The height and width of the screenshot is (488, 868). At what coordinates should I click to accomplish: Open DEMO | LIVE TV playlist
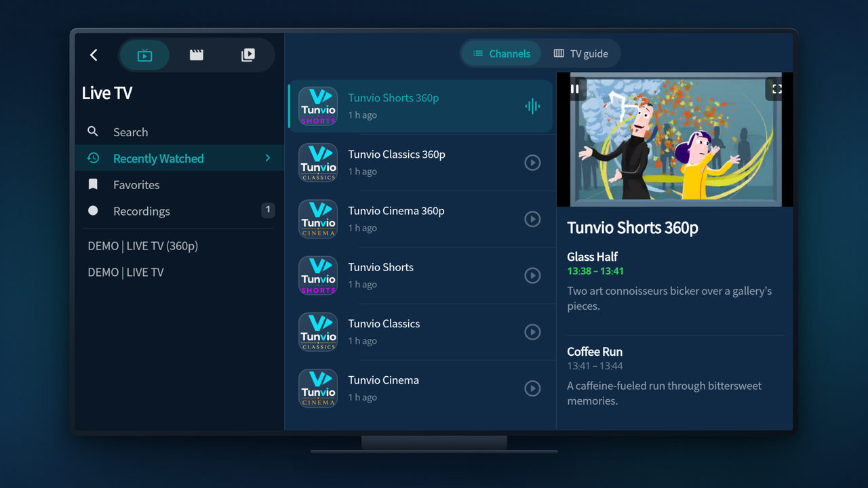tap(126, 272)
